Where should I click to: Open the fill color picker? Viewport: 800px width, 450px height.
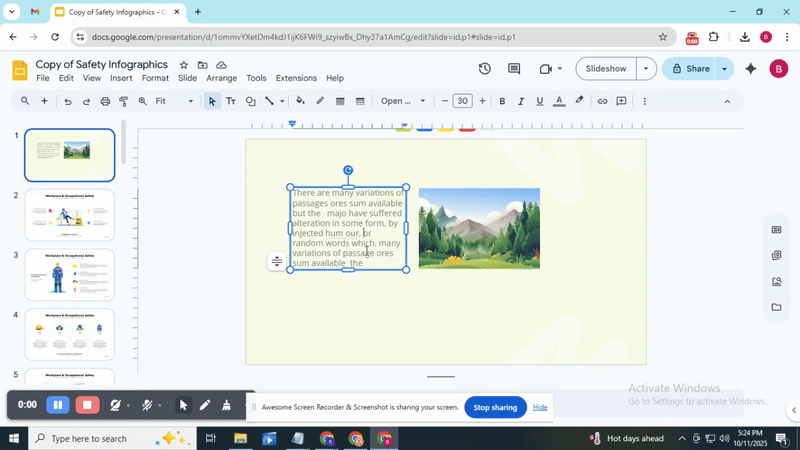(300, 101)
